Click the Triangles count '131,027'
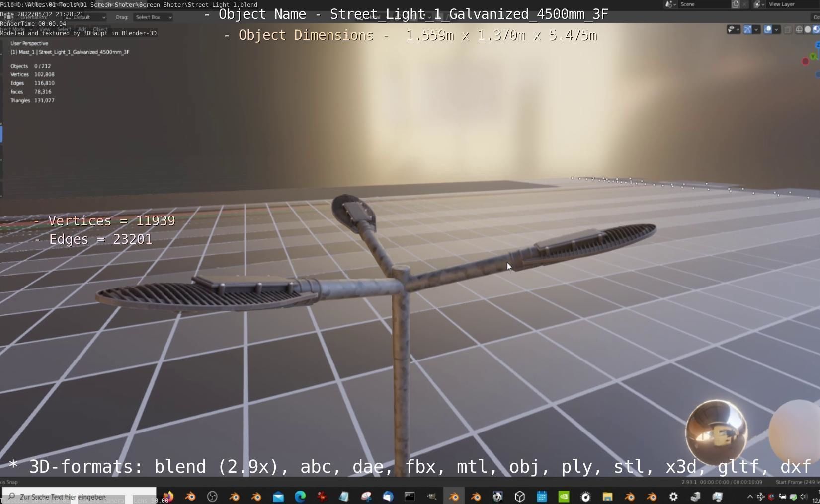Image resolution: width=820 pixels, height=504 pixels. (44, 100)
